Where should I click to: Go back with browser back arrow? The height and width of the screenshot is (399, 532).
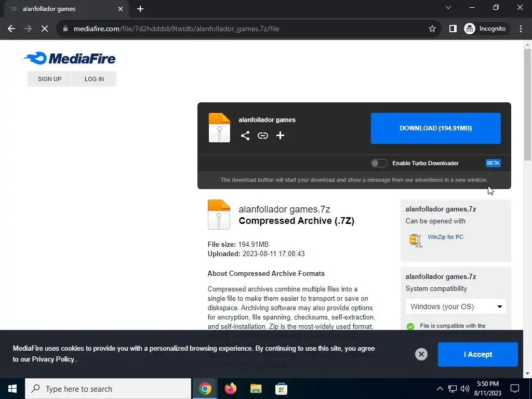11,29
